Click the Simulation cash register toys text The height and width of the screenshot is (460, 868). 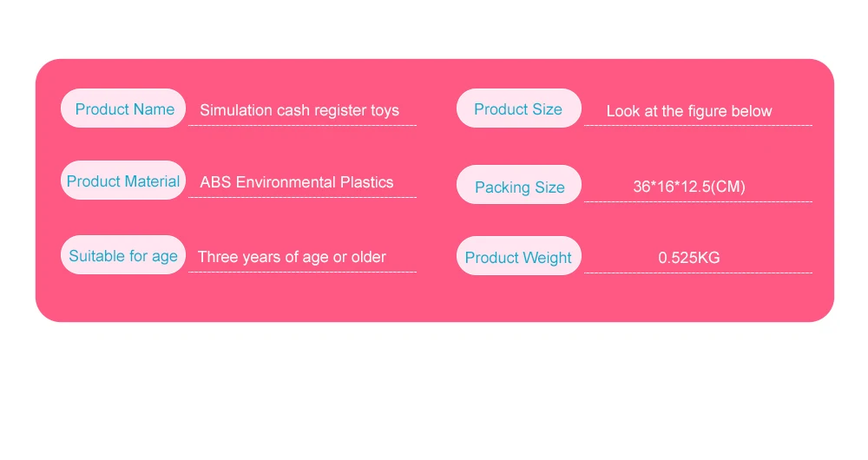(x=299, y=110)
